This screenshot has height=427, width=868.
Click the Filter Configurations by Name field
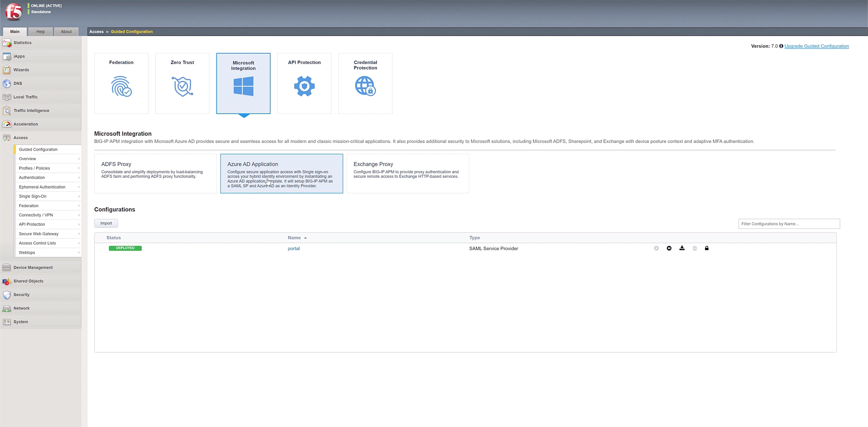tap(788, 224)
